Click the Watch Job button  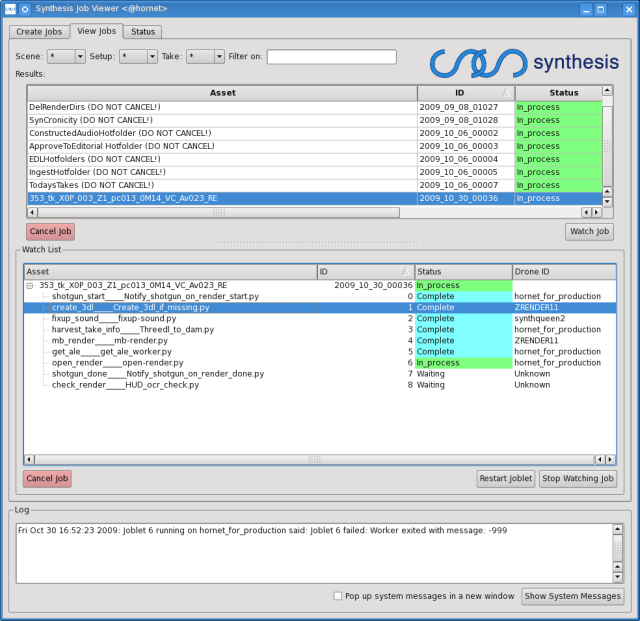pos(589,231)
